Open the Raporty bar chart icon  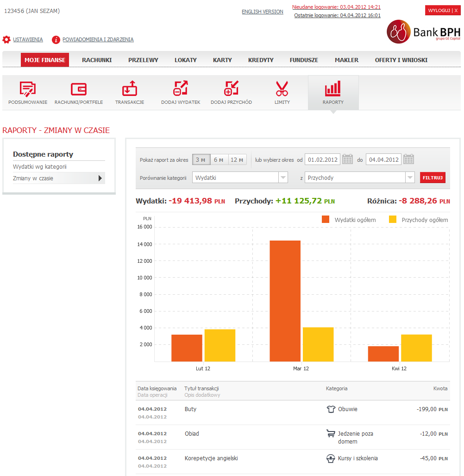coord(333,89)
